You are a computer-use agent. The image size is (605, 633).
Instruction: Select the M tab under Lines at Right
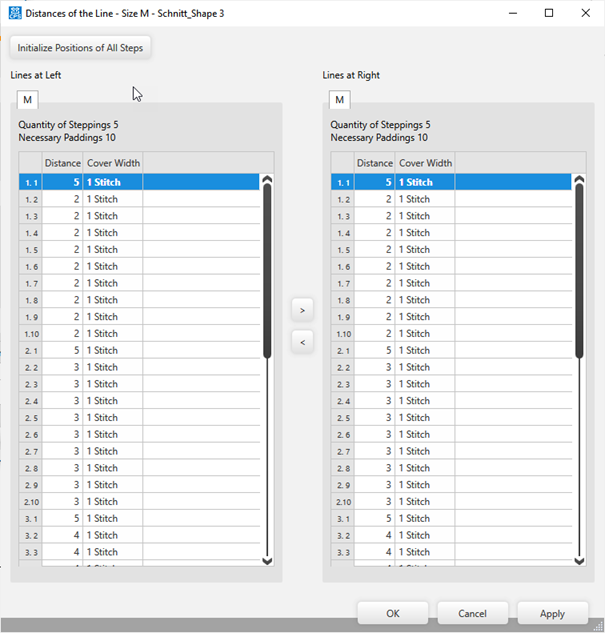click(x=340, y=100)
